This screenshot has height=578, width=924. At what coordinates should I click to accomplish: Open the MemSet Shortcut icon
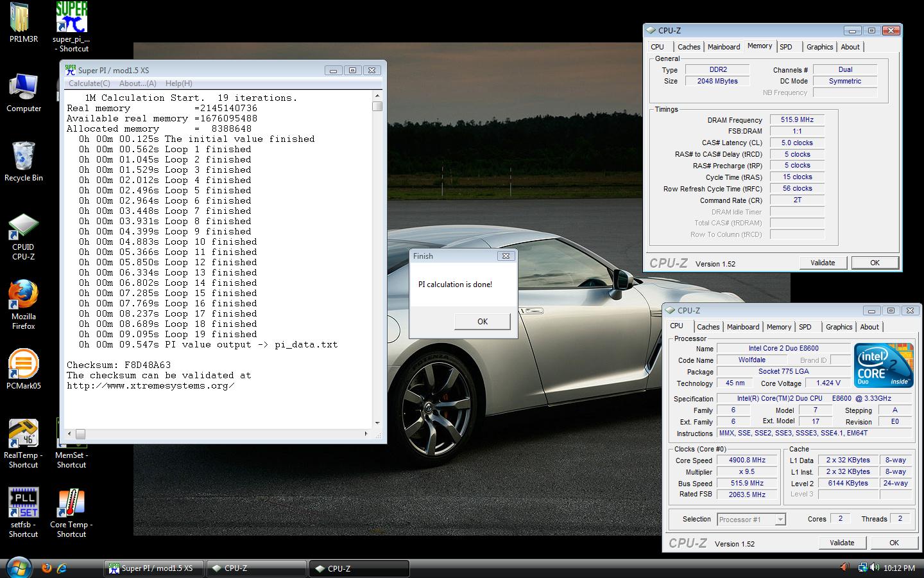[x=71, y=444]
